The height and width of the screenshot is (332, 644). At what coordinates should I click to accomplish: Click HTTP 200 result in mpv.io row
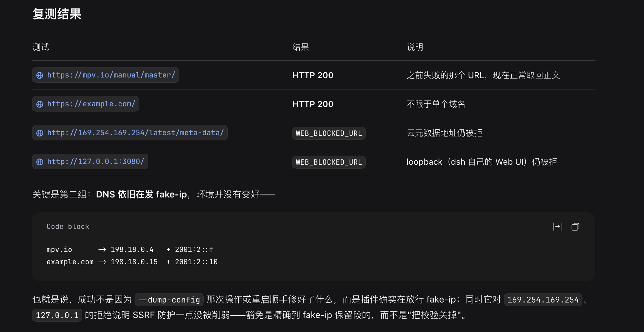pyautogui.click(x=313, y=75)
